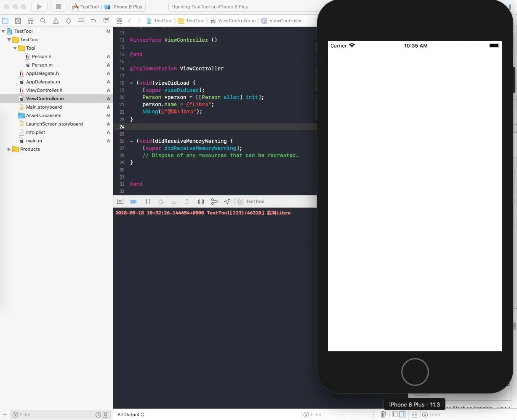Open the Debug navigator icon
517x420 pixels.
[x=81, y=21]
